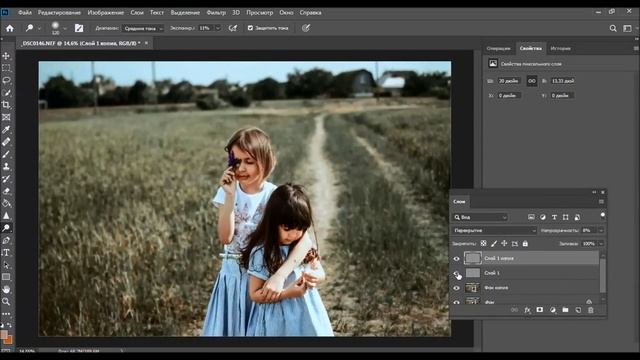Open the Layers panel options menu
The width and height of the screenshot is (640, 360).
point(601,202)
